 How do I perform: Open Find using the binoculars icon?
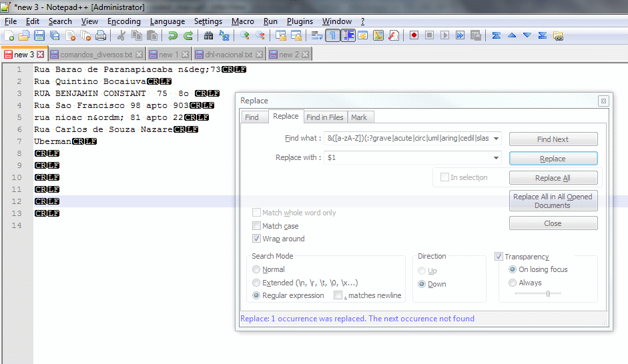pyautogui.click(x=209, y=35)
